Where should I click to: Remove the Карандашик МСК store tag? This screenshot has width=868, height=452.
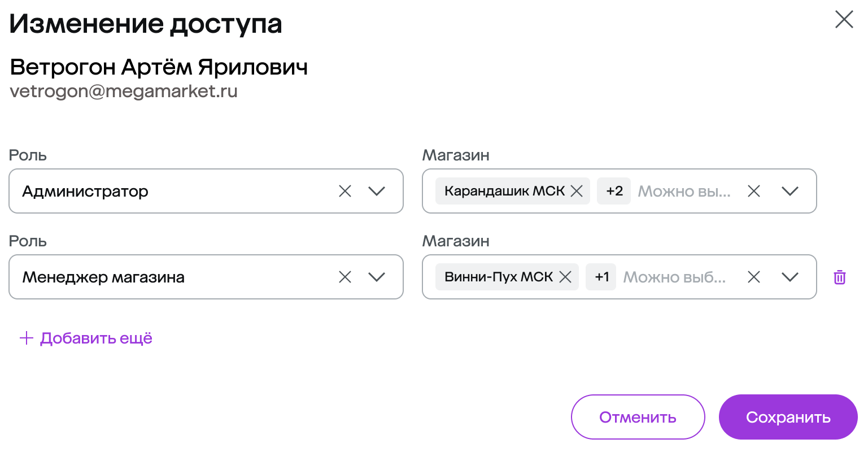(577, 192)
